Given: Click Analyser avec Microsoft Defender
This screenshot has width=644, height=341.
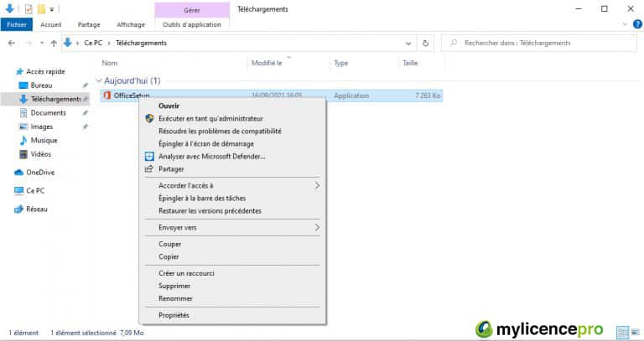Looking at the screenshot, I should click(211, 156).
